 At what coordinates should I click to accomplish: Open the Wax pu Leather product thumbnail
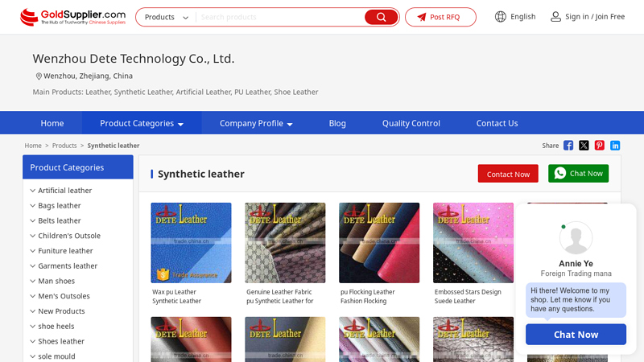coord(191,243)
